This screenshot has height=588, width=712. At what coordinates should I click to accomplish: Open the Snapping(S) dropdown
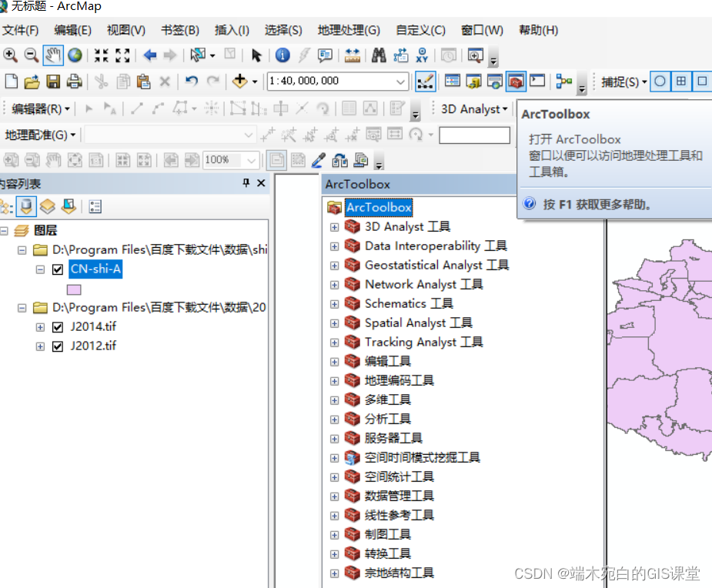[x=624, y=82]
